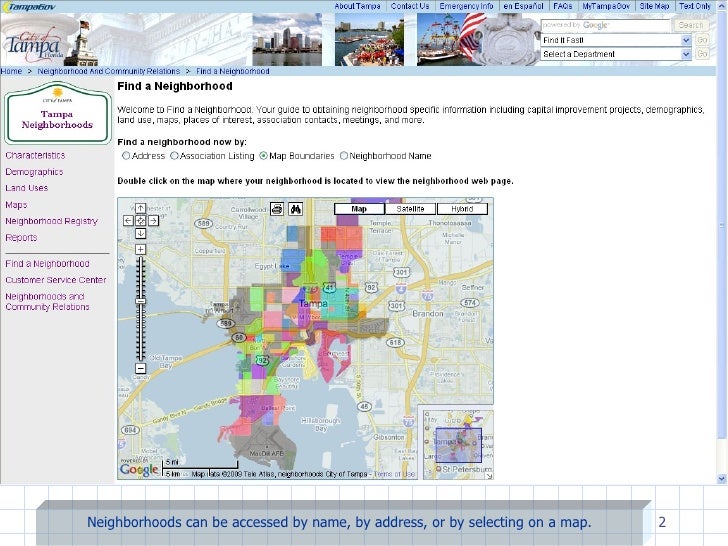Open the Neighborhood Registry sidebar link
The height and width of the screenshot is (546, 728).
click(x=52, y=221)
